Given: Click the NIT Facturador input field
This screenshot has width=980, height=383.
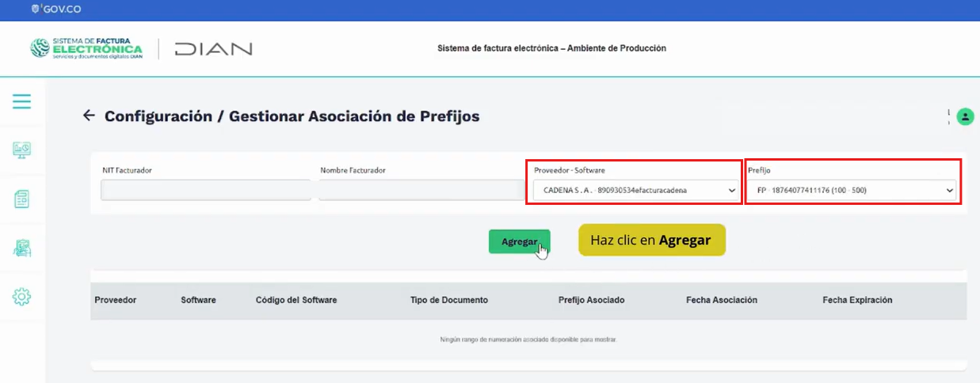Looking at the screenshot, I should coord(205,190).
